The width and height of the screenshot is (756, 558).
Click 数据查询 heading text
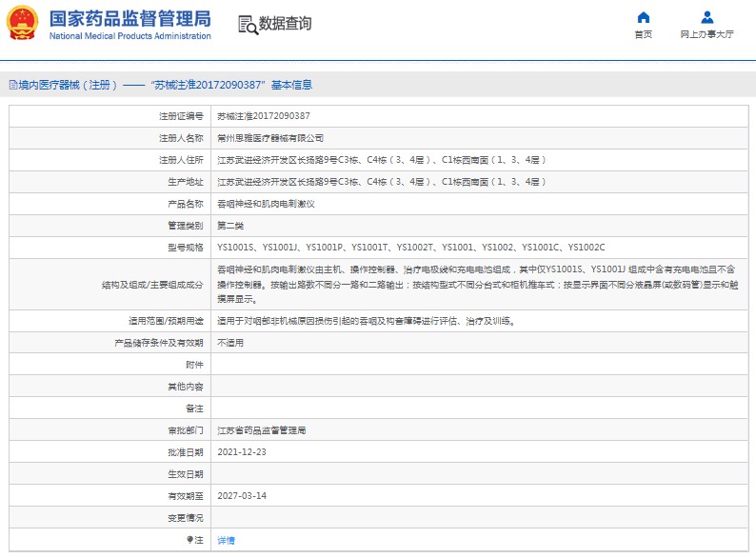[285, 23]
